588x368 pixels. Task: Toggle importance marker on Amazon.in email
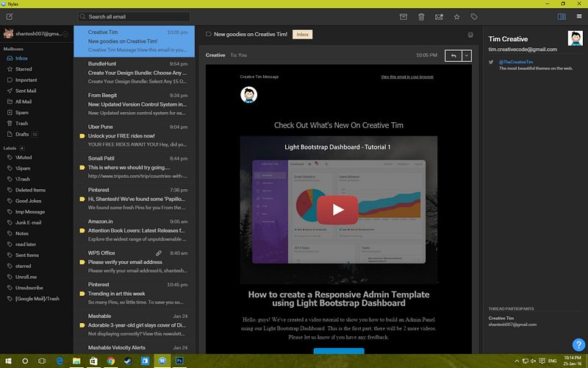(82, 230)
